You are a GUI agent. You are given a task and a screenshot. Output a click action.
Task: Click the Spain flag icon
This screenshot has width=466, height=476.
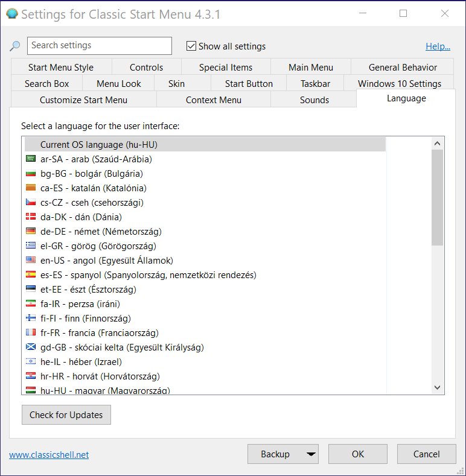point(31,274)
